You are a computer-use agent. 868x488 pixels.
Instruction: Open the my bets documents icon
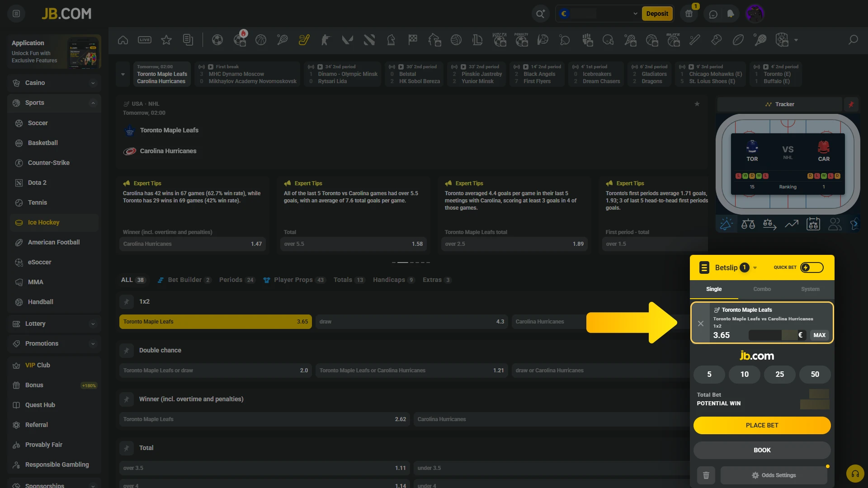188,40
